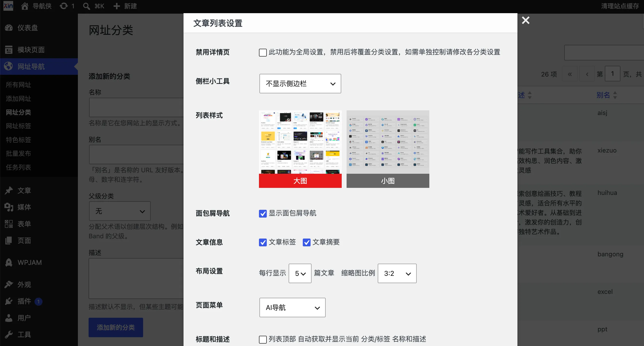
Task: Click the alias text "huihua"
Action: pos(607,193)
